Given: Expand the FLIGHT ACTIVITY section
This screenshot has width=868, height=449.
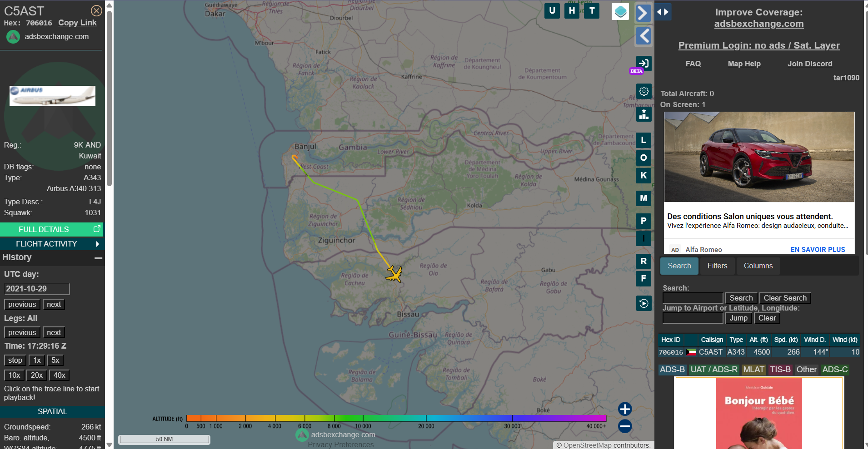Looking at the screenshot, I should pyautogui.click(x=51, y=244).
